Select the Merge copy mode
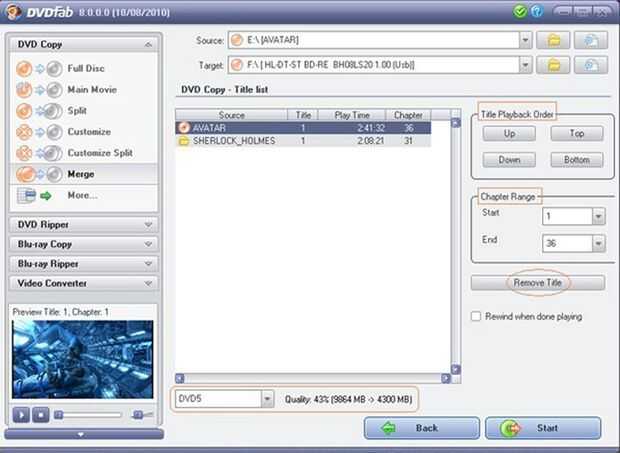620x453 pixels. point(85,174)
